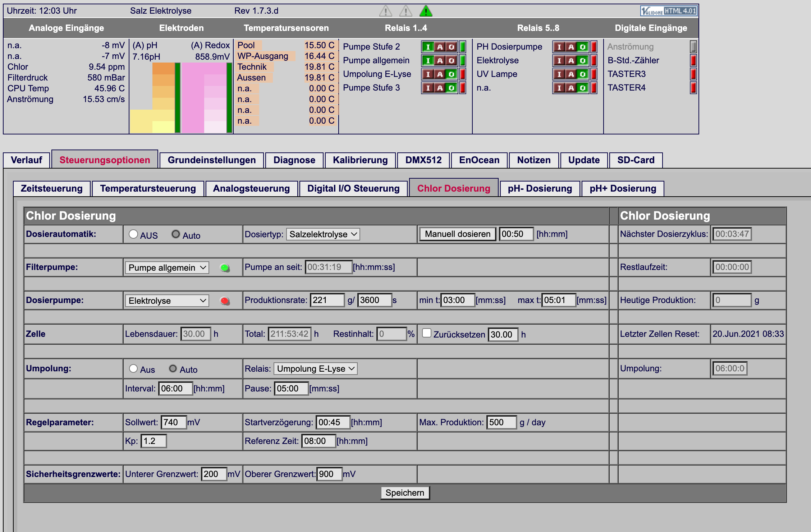Image resolution: width=811 pixels, height=532 pixels.
Task: Switch to the pH- Dosierung sub-tab
Action: pos(540,189)
